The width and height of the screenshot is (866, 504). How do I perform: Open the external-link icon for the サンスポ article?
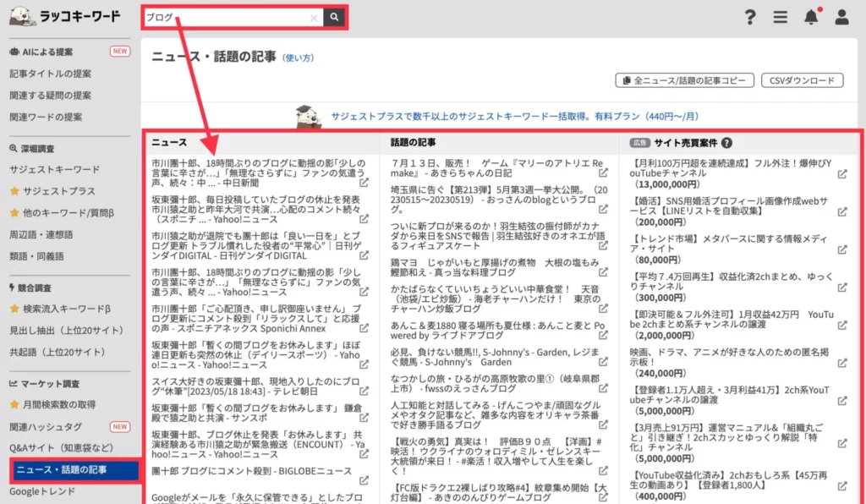pyautogui.click(x=364, y=418)
